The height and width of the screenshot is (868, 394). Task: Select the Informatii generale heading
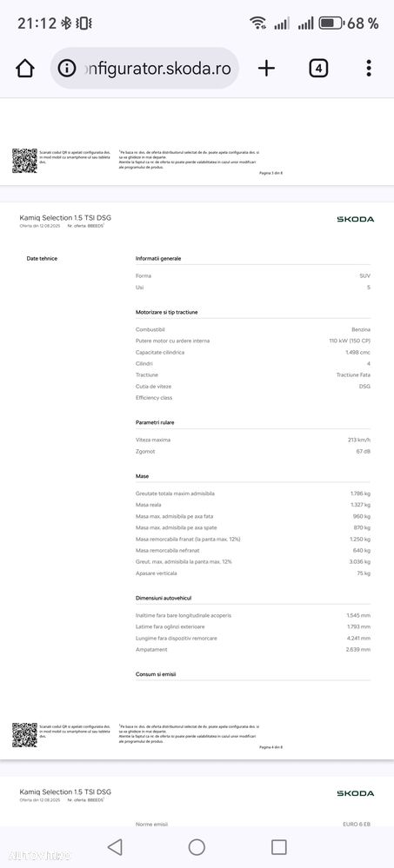(x=158, y=259)
